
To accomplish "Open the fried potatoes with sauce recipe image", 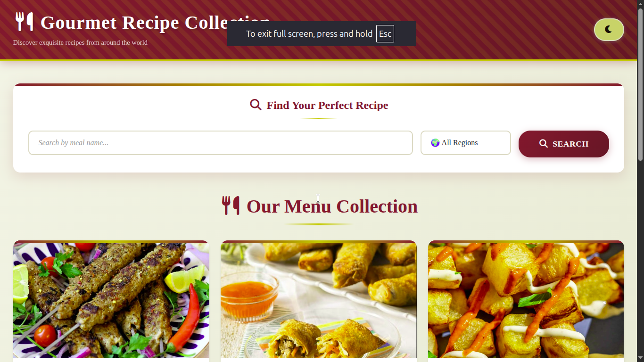I will click(526, 300).
